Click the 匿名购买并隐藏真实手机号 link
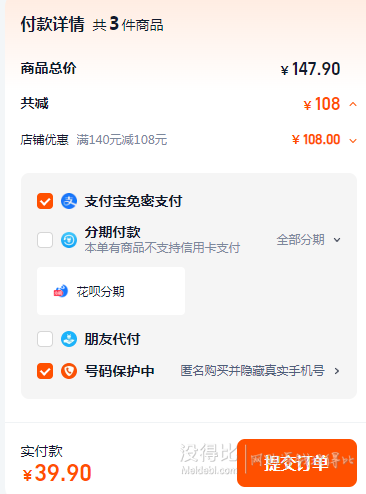 [252, 371]
